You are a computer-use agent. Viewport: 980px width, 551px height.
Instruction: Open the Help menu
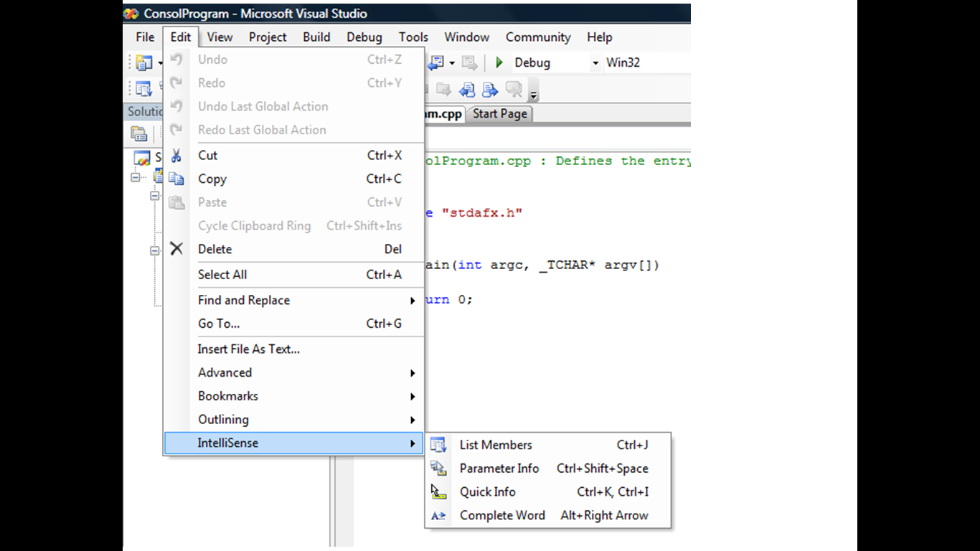600,37
